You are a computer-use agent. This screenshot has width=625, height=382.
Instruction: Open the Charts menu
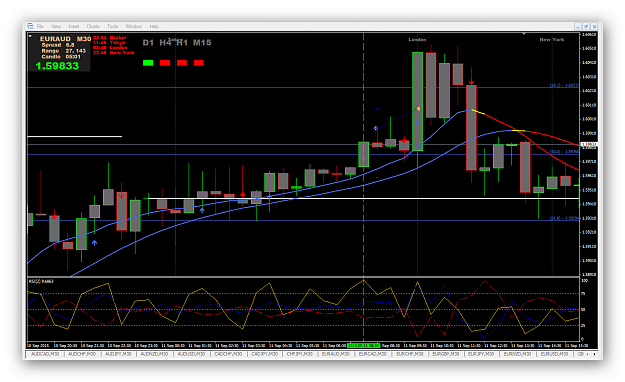pos(93,26)
